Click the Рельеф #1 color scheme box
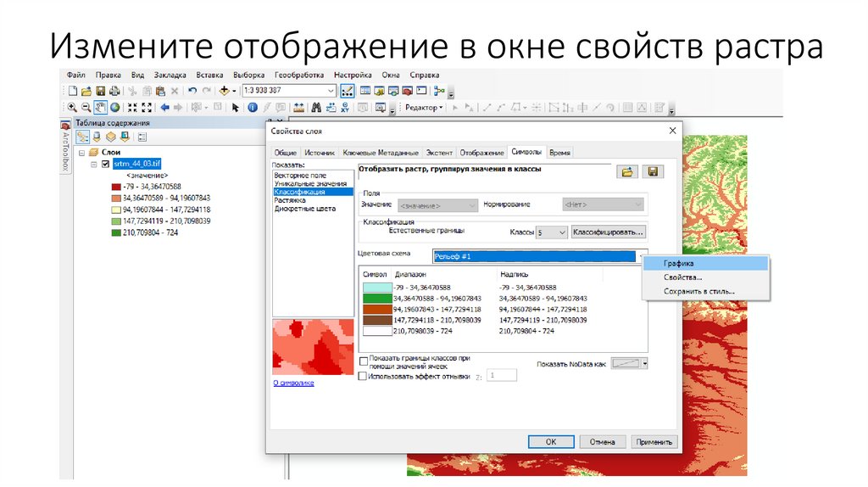 point(535,256)
